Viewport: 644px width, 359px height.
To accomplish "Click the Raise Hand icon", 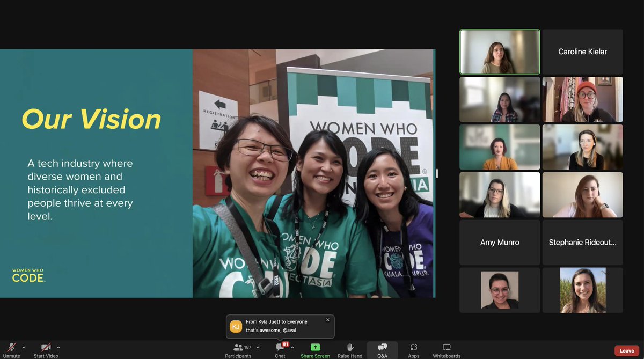I will [350, 347].
